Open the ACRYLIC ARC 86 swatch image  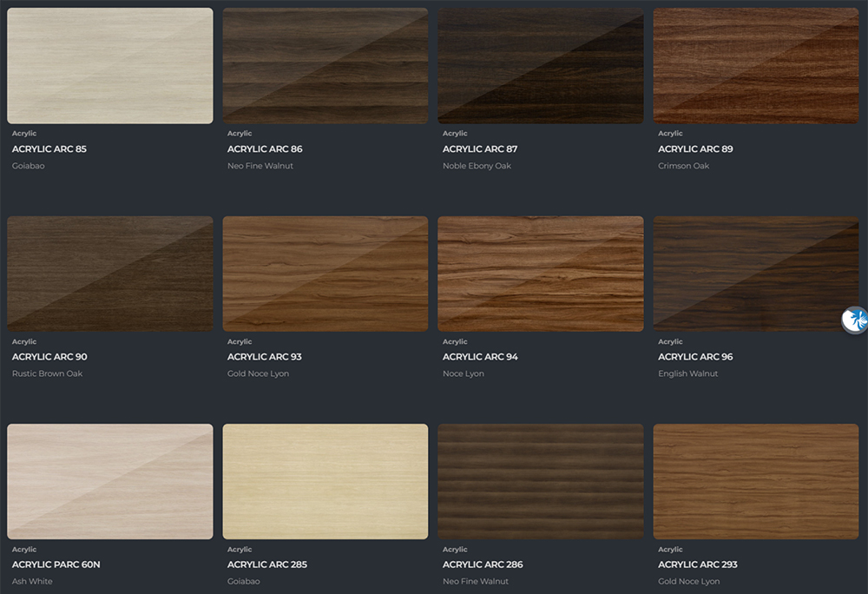click(x=325, y=65)
